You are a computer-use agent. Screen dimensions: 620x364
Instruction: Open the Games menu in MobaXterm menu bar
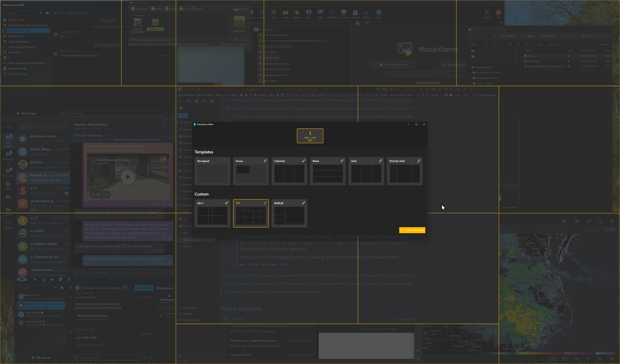click(x=291, y=7)
